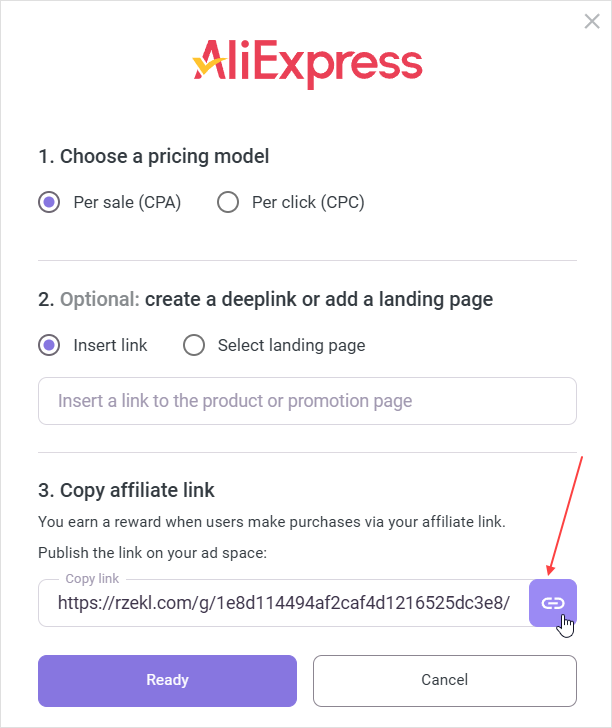Screen dimensions: 612x728
Task: Select the Per sale (CPA) radio circle
Action: (x=49, y=202)
